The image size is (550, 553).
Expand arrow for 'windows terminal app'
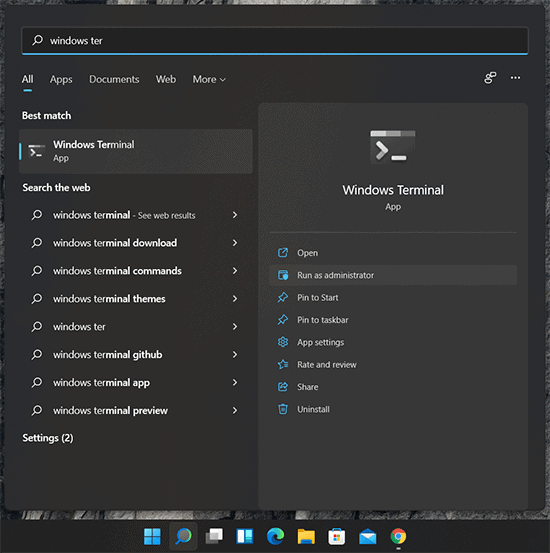coord(235,382)
